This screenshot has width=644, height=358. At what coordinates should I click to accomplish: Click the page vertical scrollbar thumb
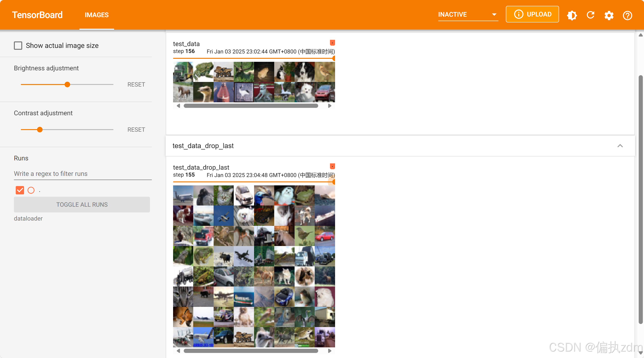[x=640, y=199]
